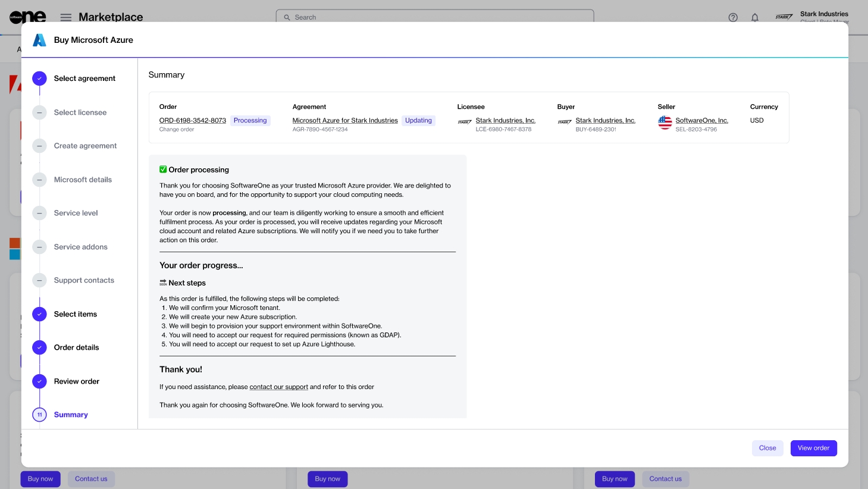
Task: Select the 'Select agreement' completed step checkmark
Action: pos(39,79)
